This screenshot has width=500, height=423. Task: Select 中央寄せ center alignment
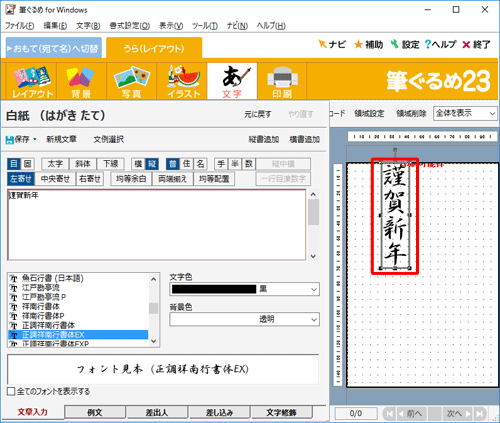[x=55, y=179]
